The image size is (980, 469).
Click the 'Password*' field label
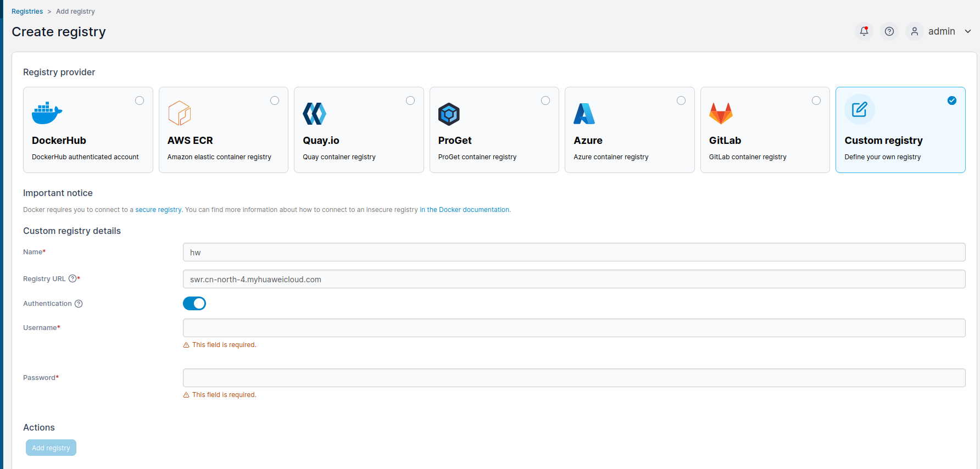coord(41,378)
